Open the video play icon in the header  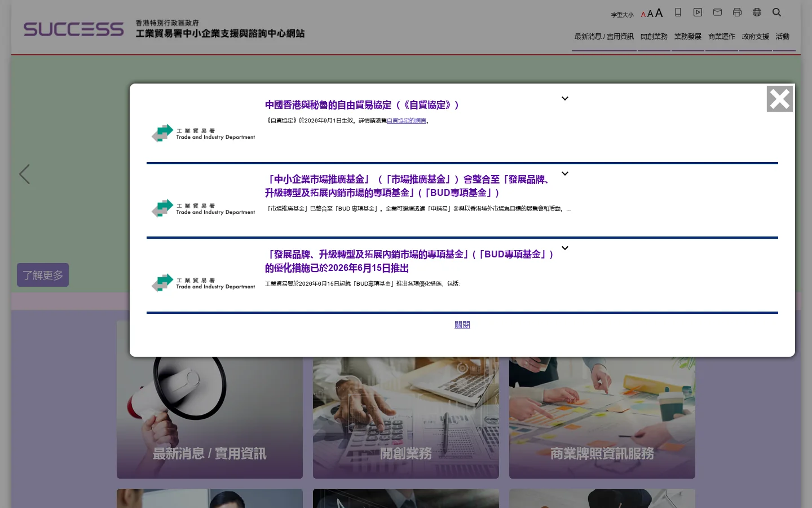pos(698,12)
